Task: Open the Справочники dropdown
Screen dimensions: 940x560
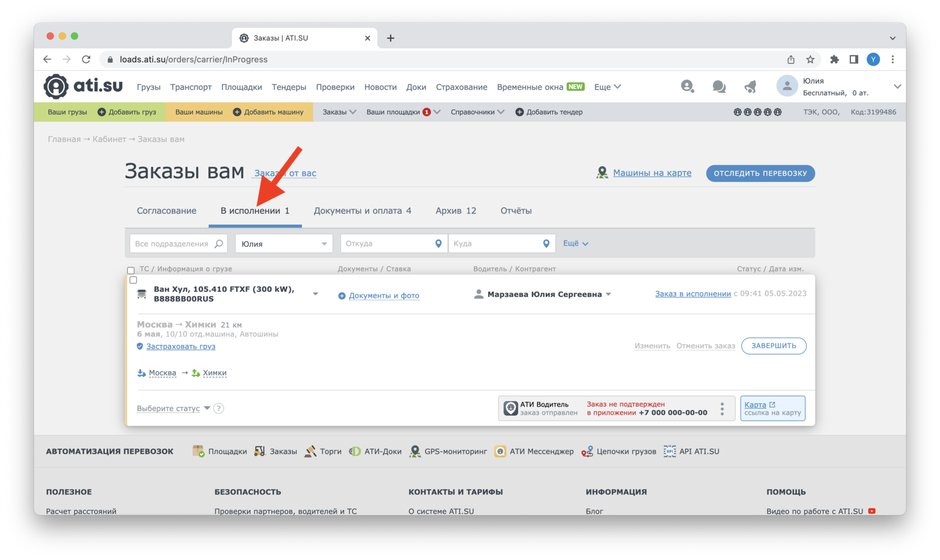Action: tap(477, 112)
